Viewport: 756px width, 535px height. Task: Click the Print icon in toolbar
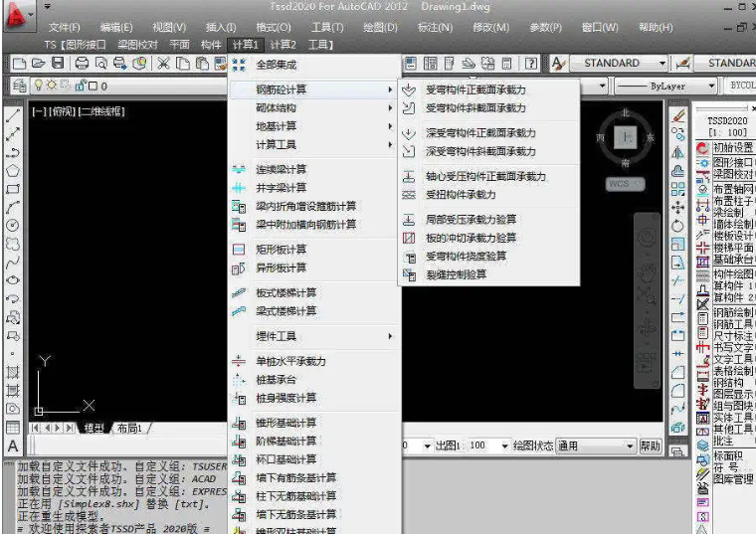point(82,63)
